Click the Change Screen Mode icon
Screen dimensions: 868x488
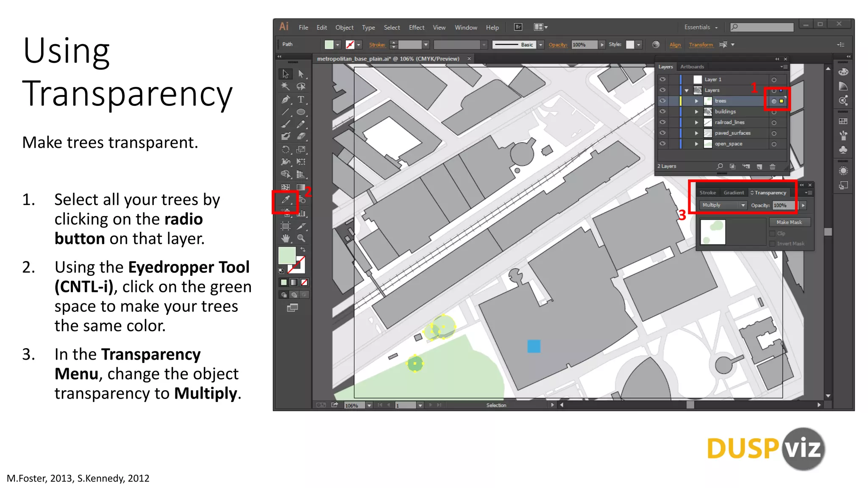[x=292, y=308]
